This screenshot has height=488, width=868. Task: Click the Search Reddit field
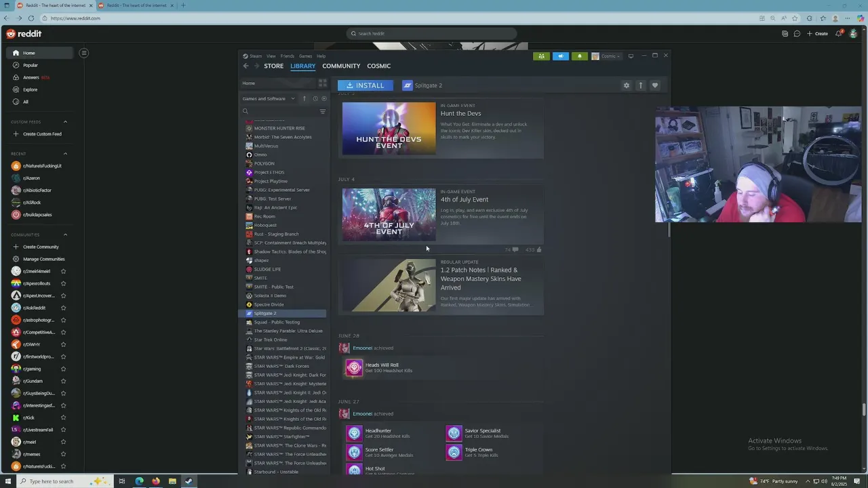[x=431, y=33]
